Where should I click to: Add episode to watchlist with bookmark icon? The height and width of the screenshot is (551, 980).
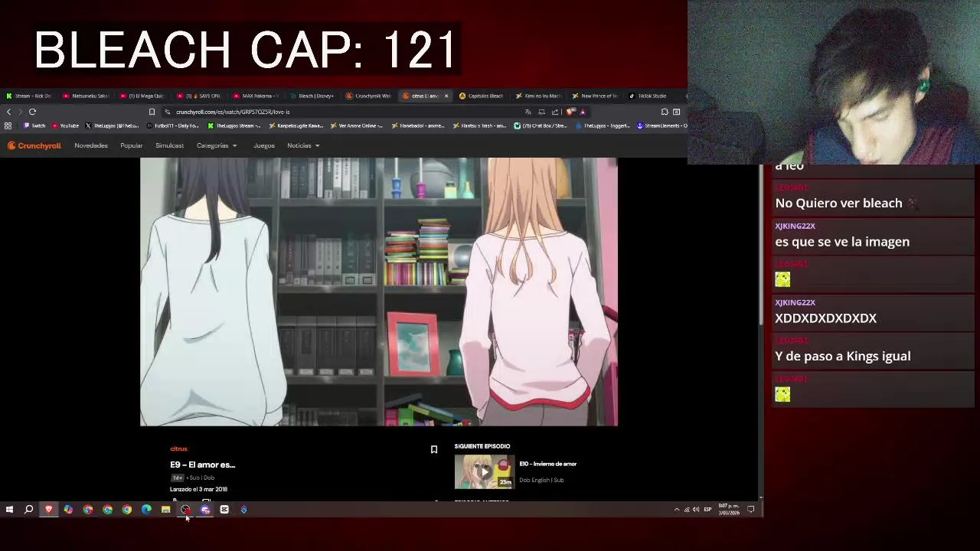[x=433, y=449]
